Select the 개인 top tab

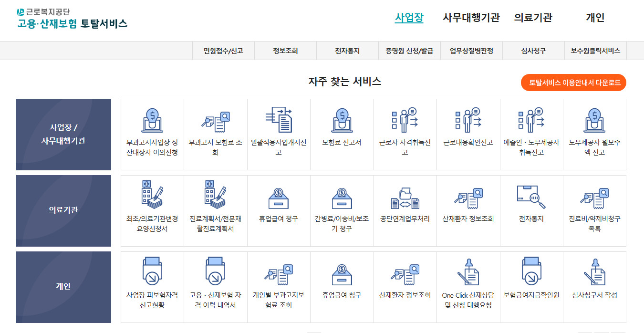click(595, 18)
